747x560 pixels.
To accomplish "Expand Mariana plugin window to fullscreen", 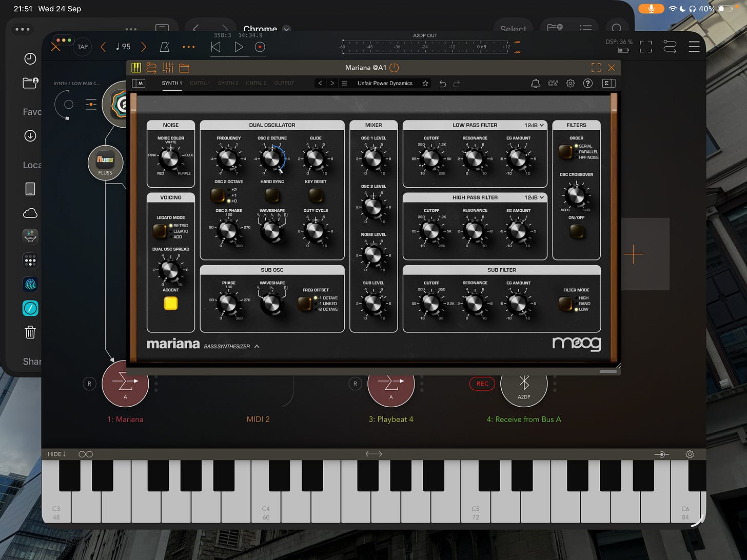I will tap(596, 68).
